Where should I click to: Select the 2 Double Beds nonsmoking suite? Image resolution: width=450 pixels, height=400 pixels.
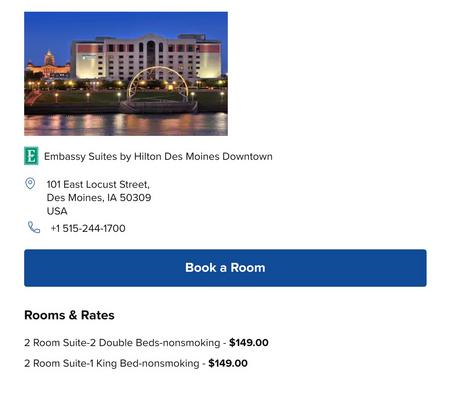tap(122, 343)
